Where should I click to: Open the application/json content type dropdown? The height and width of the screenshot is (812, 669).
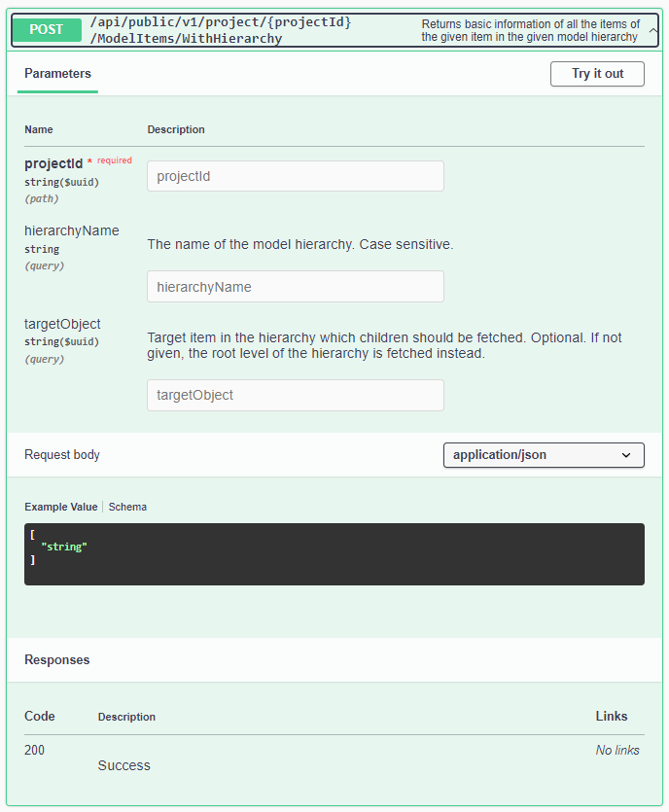point(544,455)
